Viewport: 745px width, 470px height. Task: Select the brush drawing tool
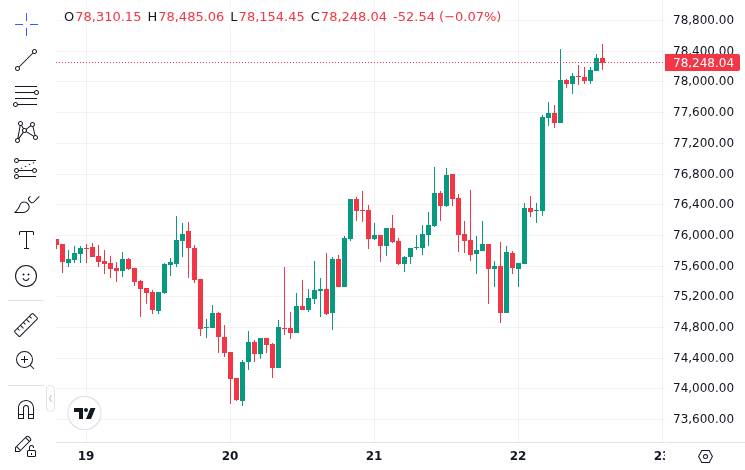[26, 204]
